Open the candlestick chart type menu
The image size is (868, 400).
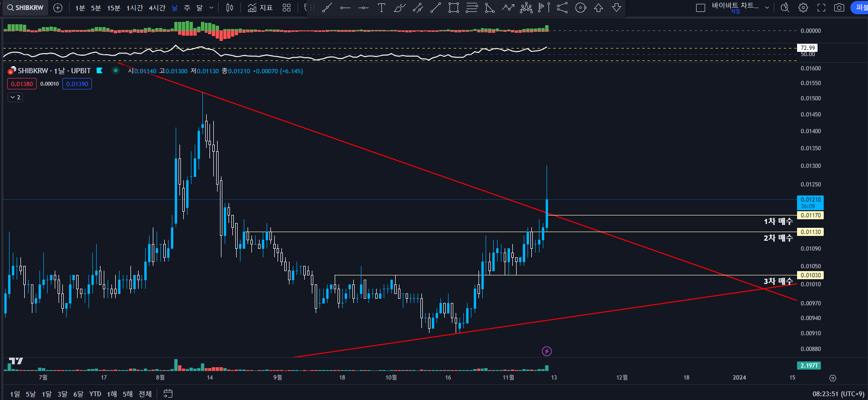tap(230, 8)
